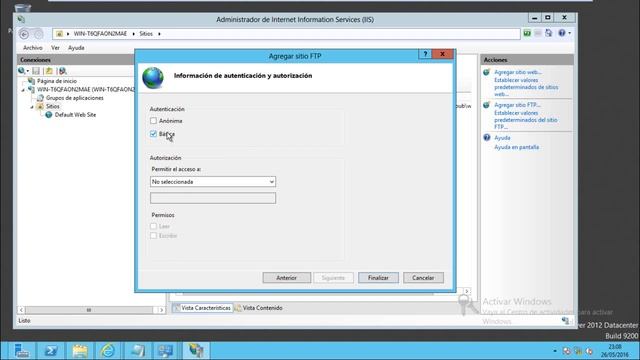This screenshot has height=360, width=640.
Task: Open Server Manager from the taskbar
Action: point(21,351)
